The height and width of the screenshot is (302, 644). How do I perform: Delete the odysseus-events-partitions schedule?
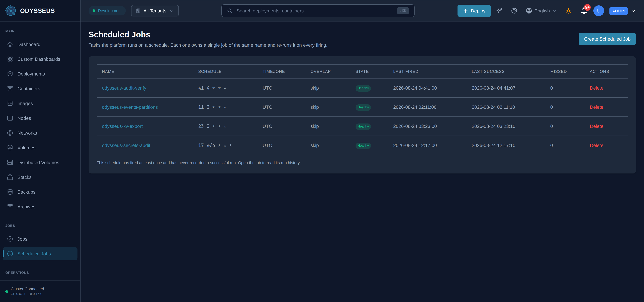pos(597,107)
